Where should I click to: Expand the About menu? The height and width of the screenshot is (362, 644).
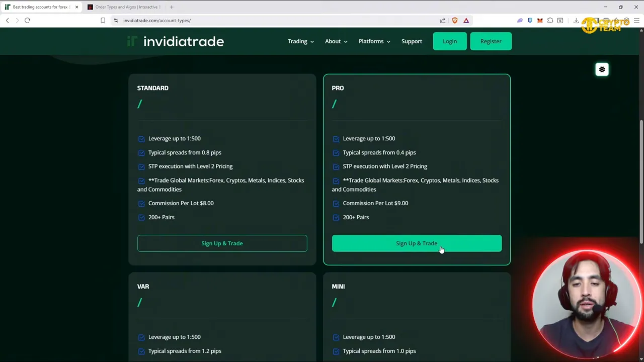[336, 41]
